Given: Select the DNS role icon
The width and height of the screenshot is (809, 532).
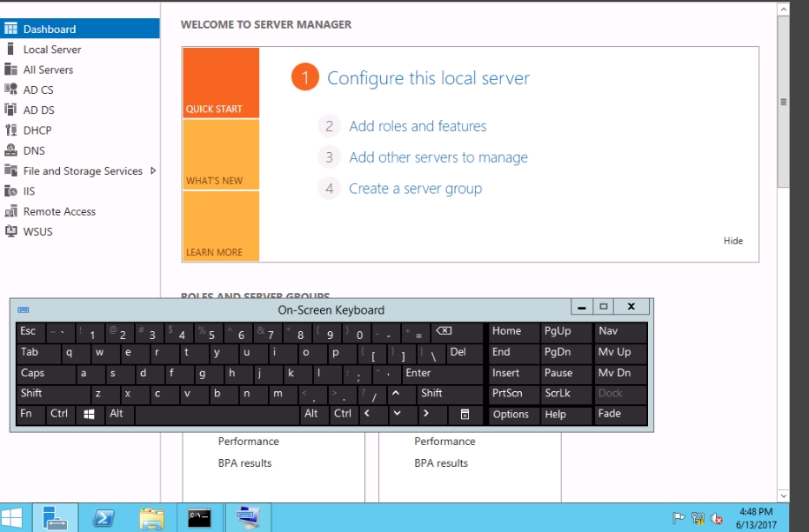Looking at the screenshot, I should pos(10,150).
